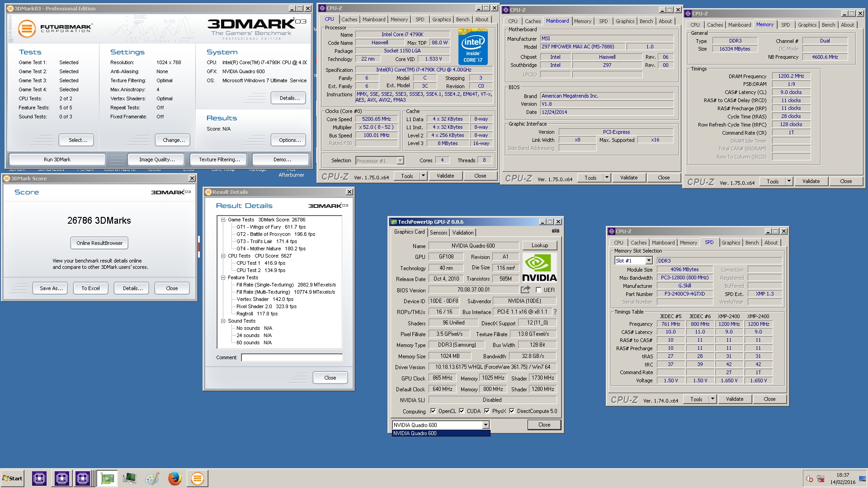Toggle the DirectCompute 5.0 checkbox
The height and width of the screenshot is (488, 868).
click(x=512, y=411)
